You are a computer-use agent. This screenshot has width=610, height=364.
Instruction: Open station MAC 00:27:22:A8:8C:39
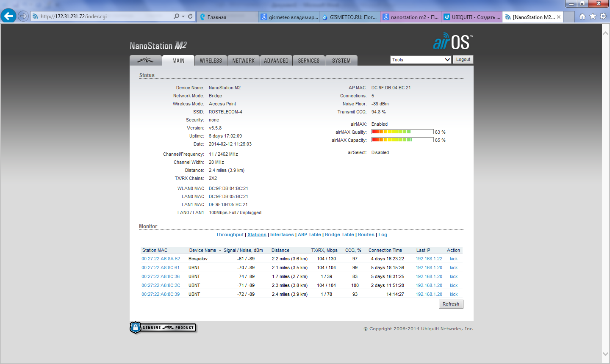(161, 294)
